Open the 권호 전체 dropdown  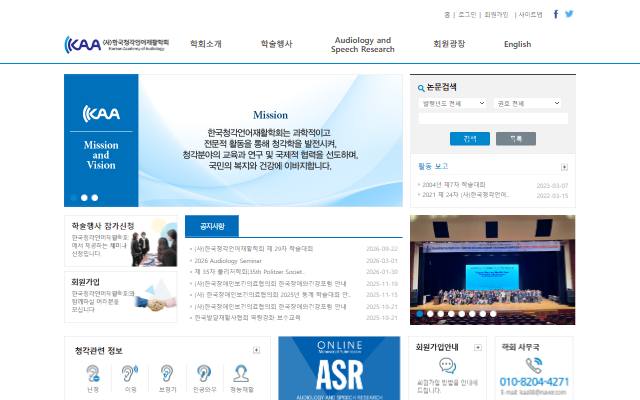(528, 103)
